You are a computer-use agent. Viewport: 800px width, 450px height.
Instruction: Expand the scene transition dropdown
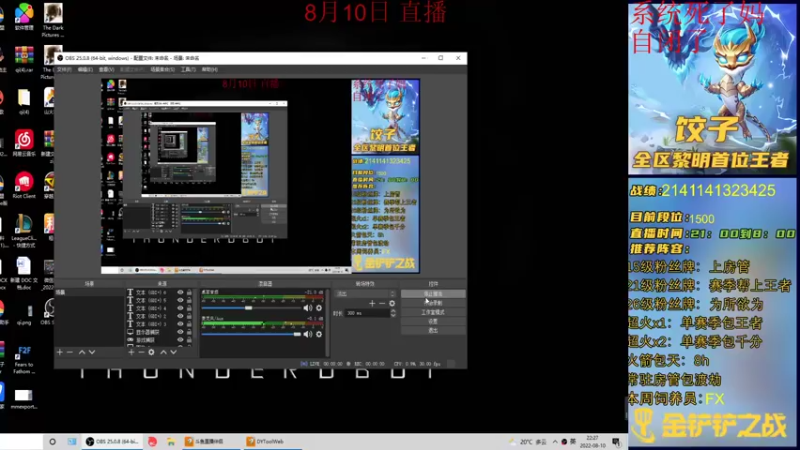click(365, 294)
